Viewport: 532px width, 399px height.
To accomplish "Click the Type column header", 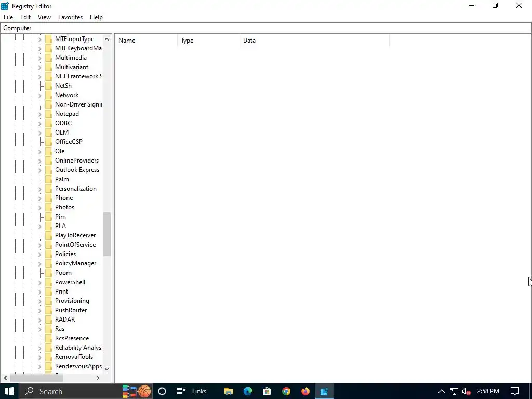I will pyautogui.click(x=209, y=41).
